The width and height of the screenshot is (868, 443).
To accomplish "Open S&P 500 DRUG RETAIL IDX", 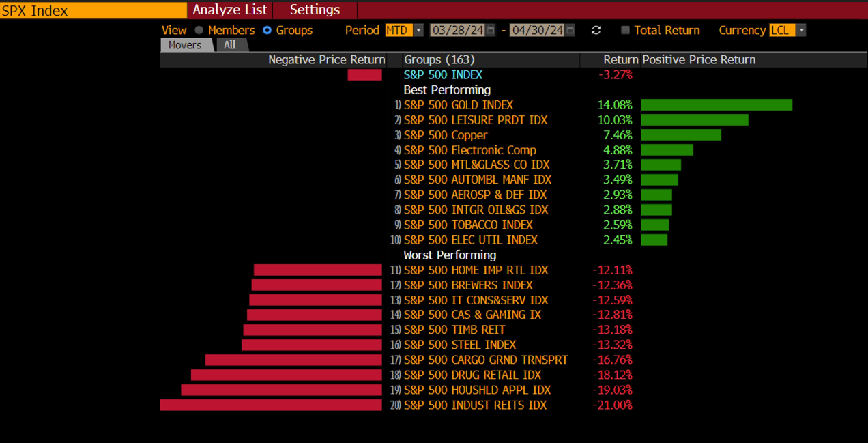I will (472, 375).
